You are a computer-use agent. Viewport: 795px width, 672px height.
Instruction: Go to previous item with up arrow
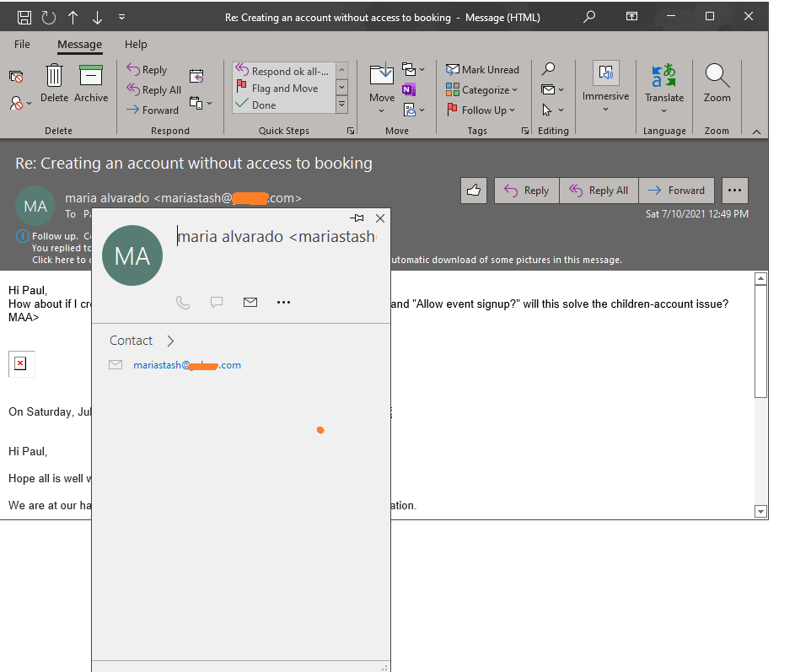point(73,18)
